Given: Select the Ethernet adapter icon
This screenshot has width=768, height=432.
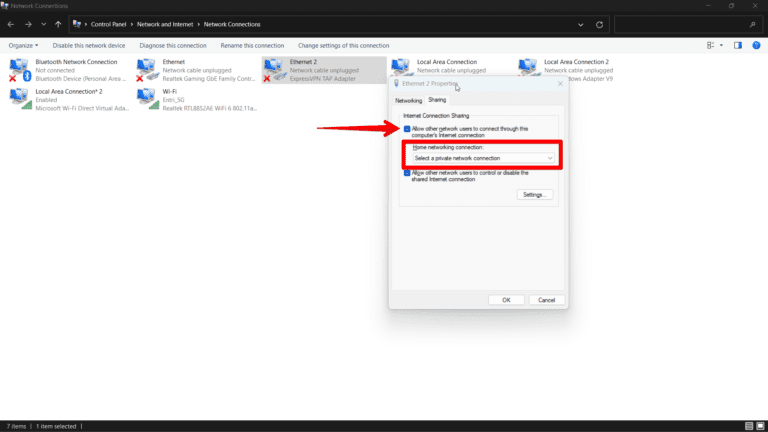Looking at the screenshot, I should click(147, 70).
